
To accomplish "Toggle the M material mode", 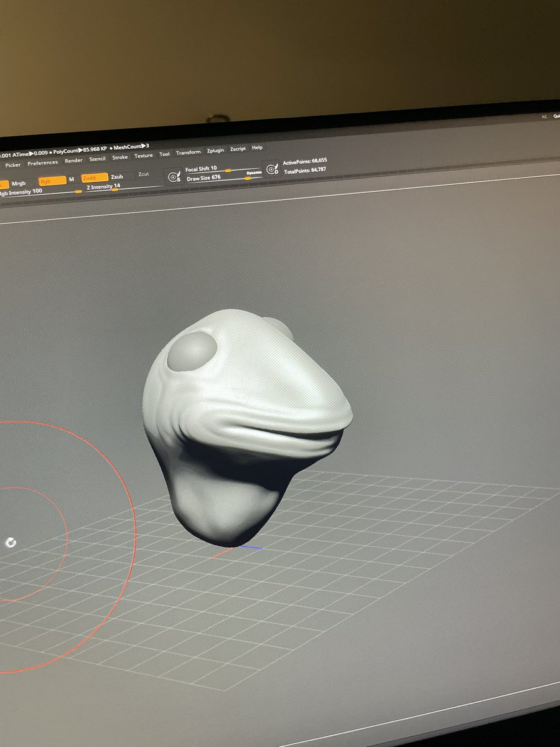I will point(72,180).
